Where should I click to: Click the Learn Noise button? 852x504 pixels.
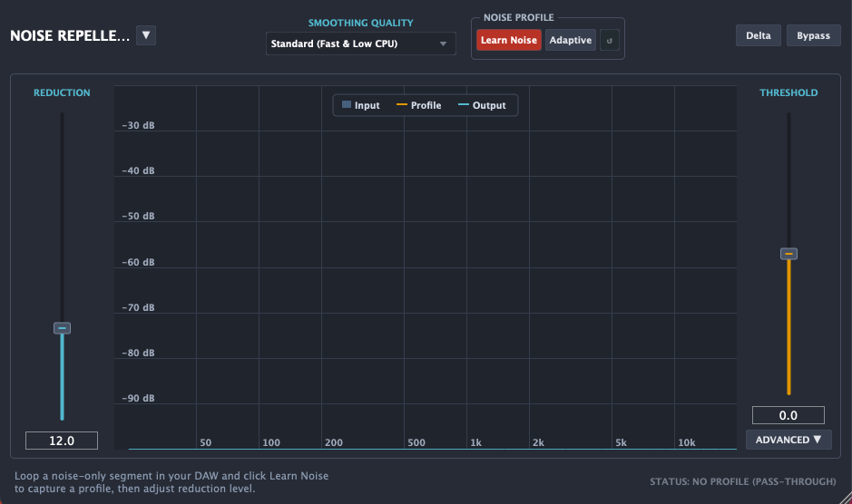coord(509,40)
